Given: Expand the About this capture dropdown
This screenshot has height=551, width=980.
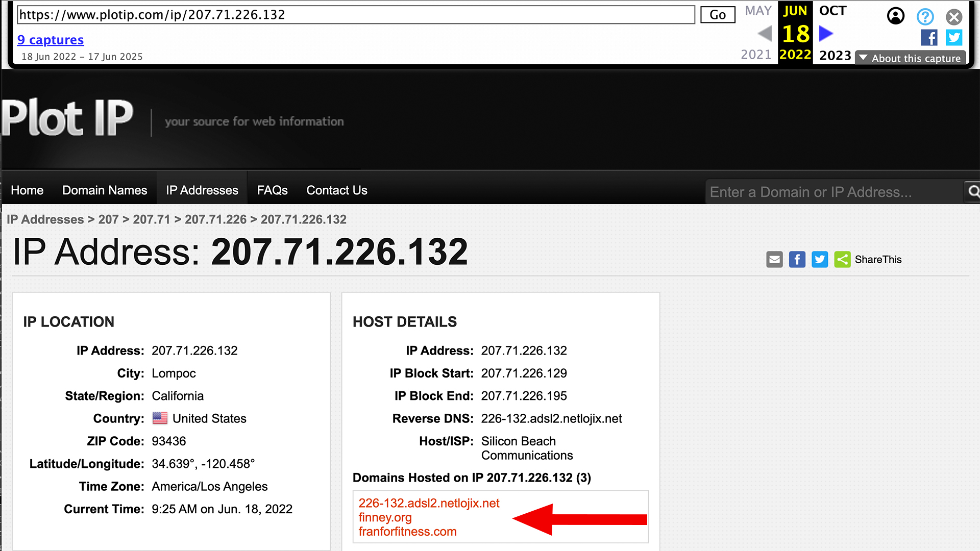Looking at the screenshot, I should click(911, 58).
